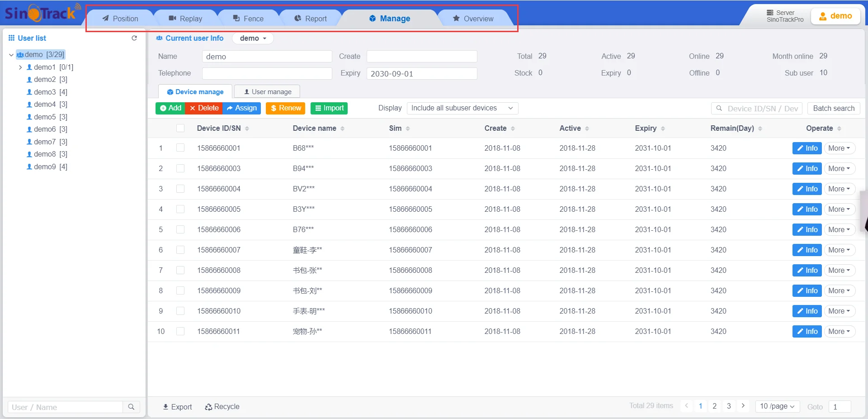This screenshot has width=868, height=419.
Task: Sort the Expiry column
Action: click(x=663, y=129)
